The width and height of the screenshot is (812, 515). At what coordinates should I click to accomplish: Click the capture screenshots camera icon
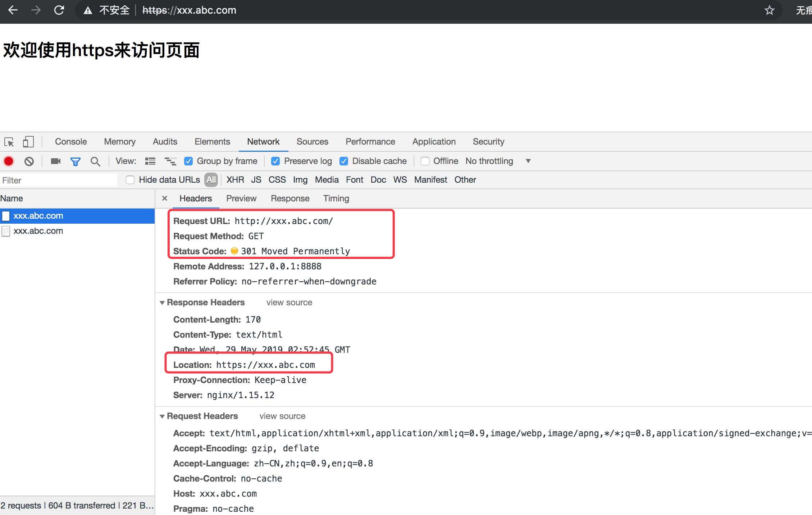55,161
